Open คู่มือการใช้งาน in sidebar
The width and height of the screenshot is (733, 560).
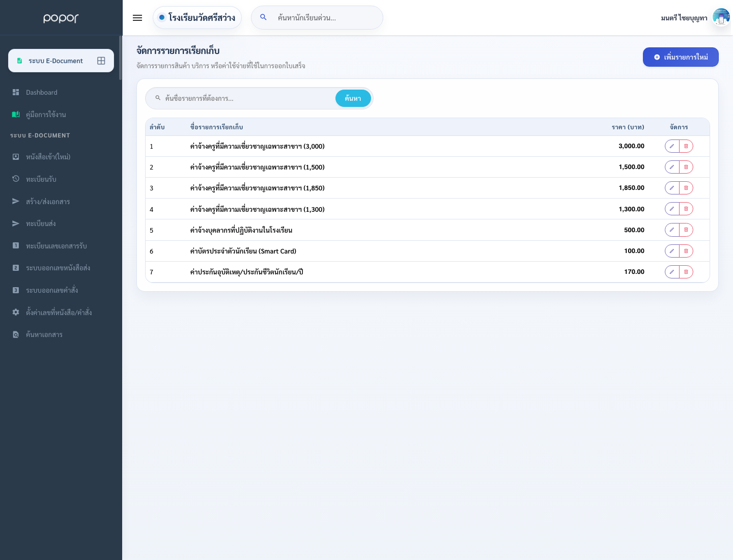click(x=61, y=115)
